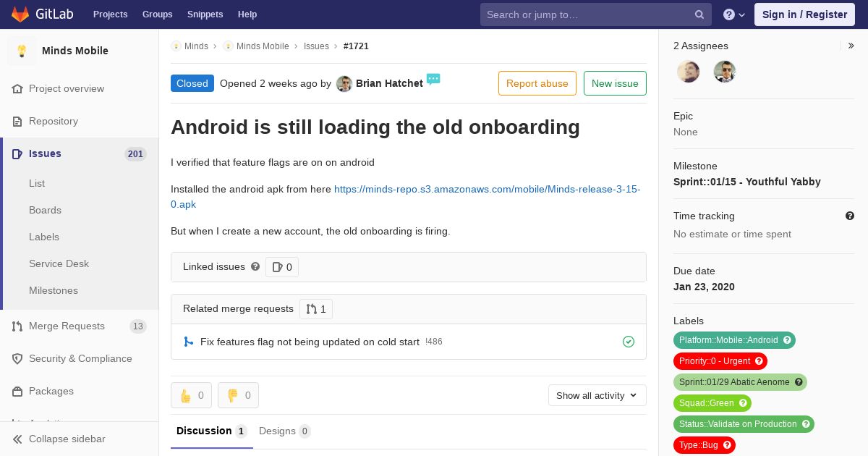Open the Snippets menu item

[x=205, y=14]
